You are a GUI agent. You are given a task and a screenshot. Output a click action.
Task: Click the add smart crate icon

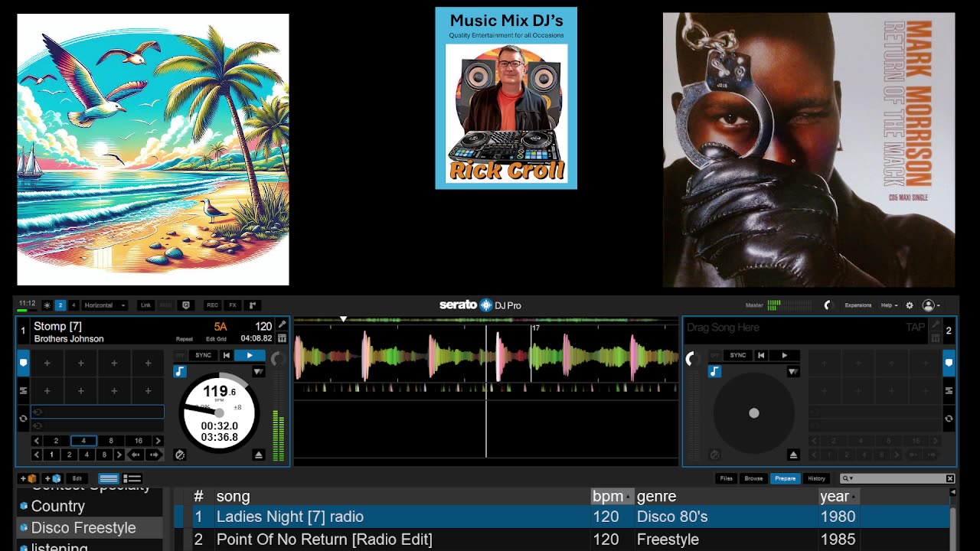click(54, 478)
